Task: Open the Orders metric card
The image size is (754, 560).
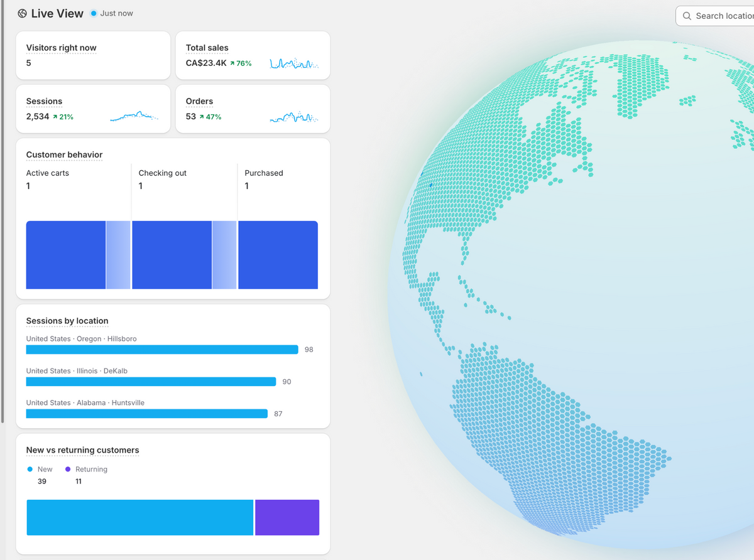Action: tap(253, 109)
